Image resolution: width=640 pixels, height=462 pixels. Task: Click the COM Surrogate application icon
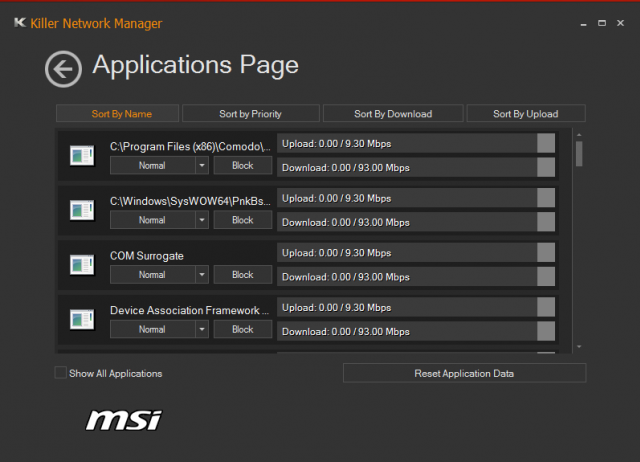point(82,265)
